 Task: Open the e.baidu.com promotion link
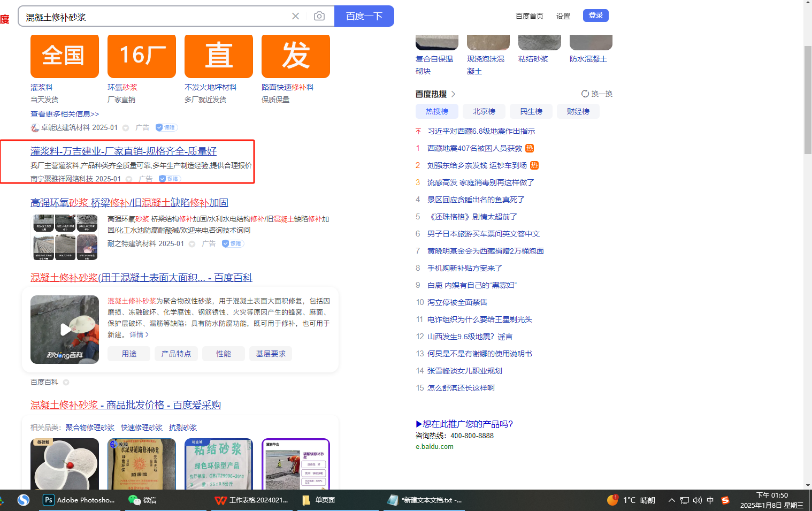434,447
